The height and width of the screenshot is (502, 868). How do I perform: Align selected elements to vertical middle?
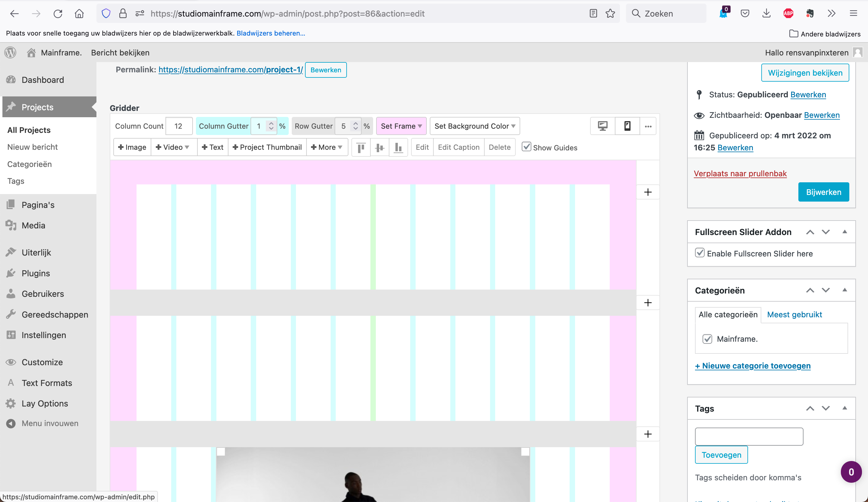tap(379, 147)
